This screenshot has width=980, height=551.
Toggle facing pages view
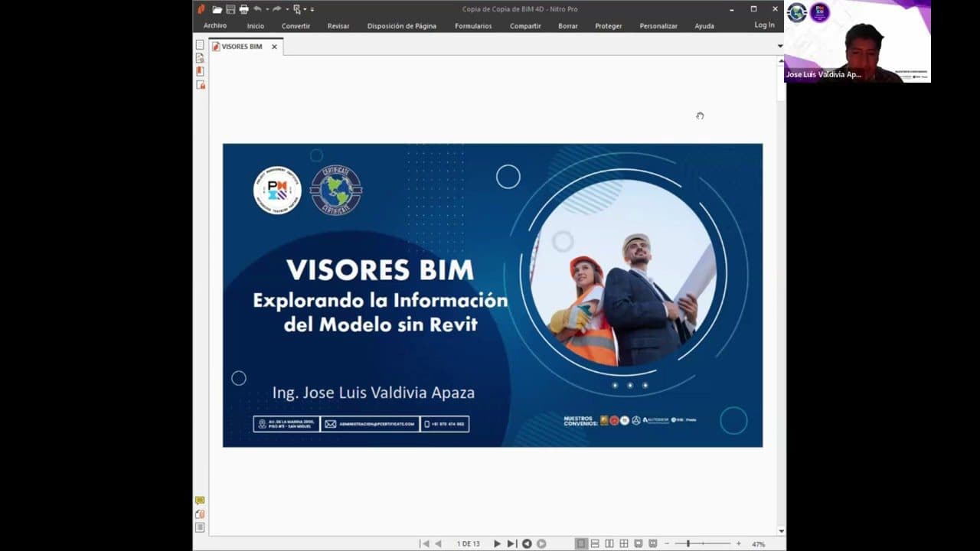tap(609, 543)
